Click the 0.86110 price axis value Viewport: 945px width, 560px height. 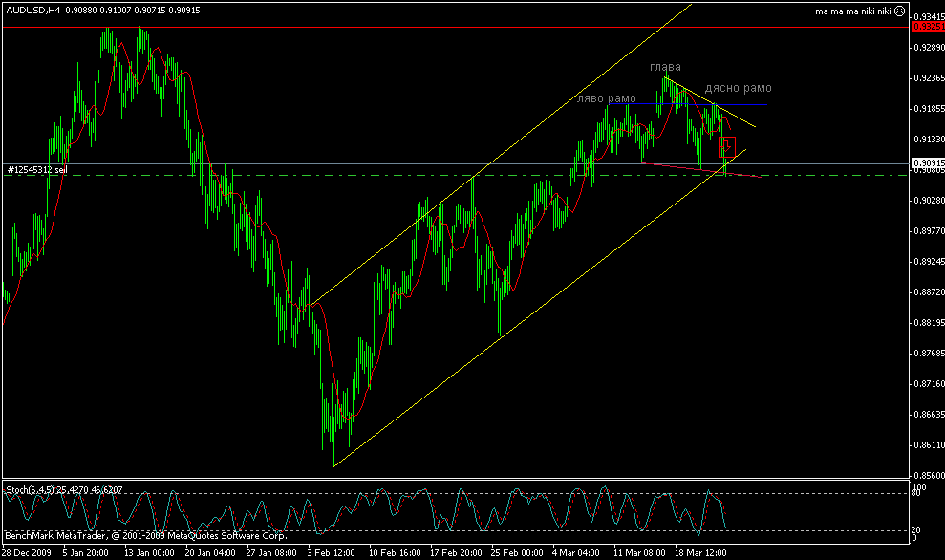(929, 445)
